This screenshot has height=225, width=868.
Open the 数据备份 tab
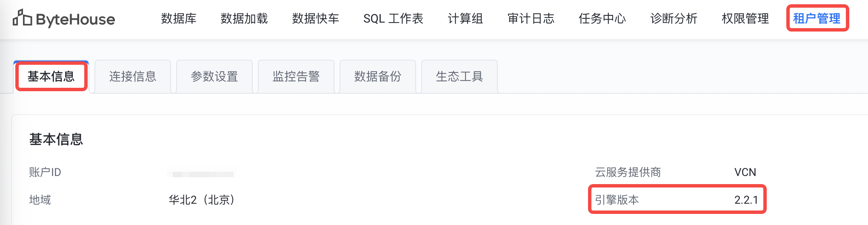378,77
